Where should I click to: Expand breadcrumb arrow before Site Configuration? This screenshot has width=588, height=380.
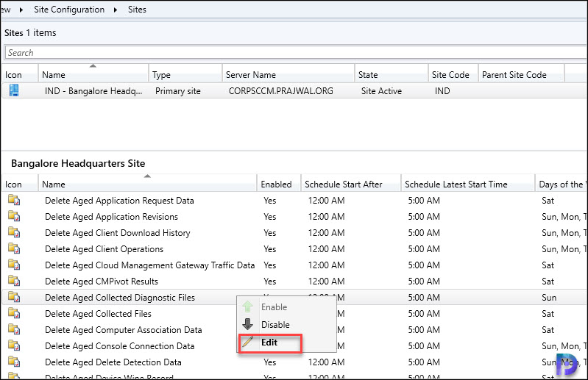pos(21,10)
